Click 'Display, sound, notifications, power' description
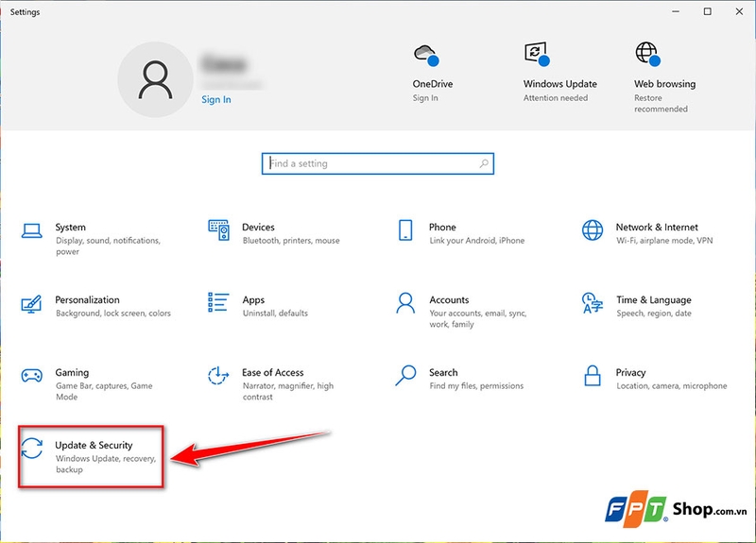This screenshot has width=756, height=543. (108, 246)
